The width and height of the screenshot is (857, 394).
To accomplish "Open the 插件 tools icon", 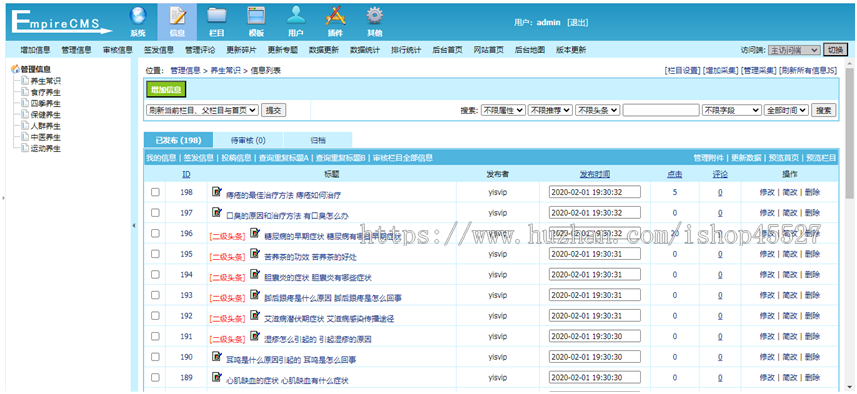I will [x=335, y=16].
